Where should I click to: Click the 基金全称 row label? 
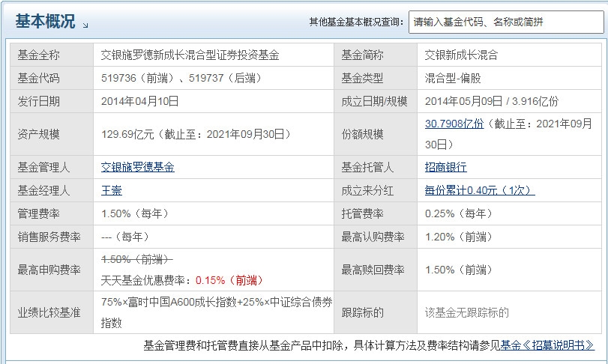pos(38,55)
